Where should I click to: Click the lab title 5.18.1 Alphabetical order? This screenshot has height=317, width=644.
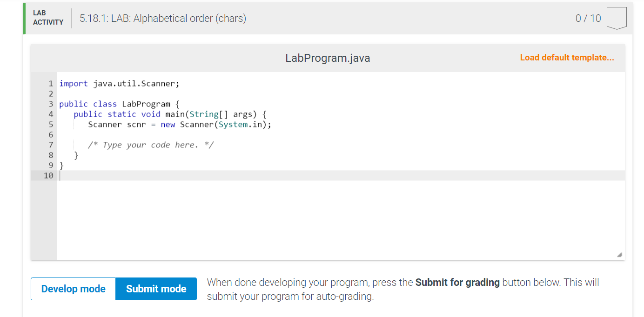point(162,18)
